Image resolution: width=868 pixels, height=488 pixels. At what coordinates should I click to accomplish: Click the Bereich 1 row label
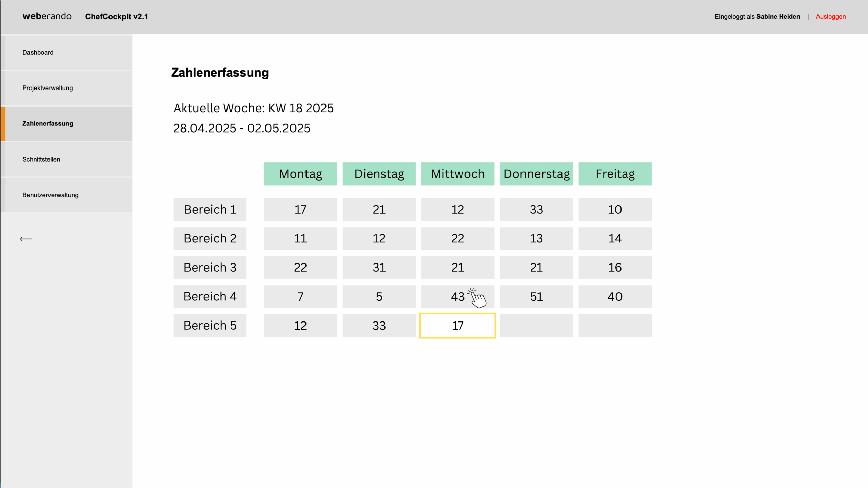210,210
